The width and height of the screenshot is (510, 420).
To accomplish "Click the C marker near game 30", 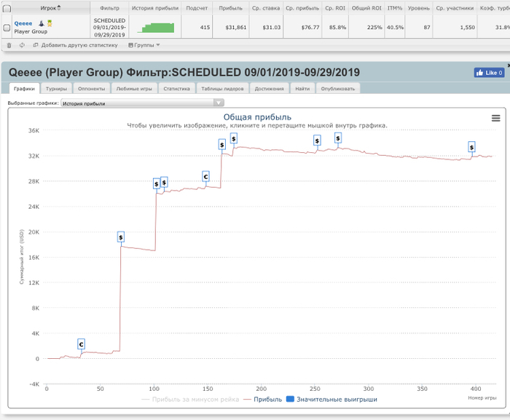I will point(82,344).
